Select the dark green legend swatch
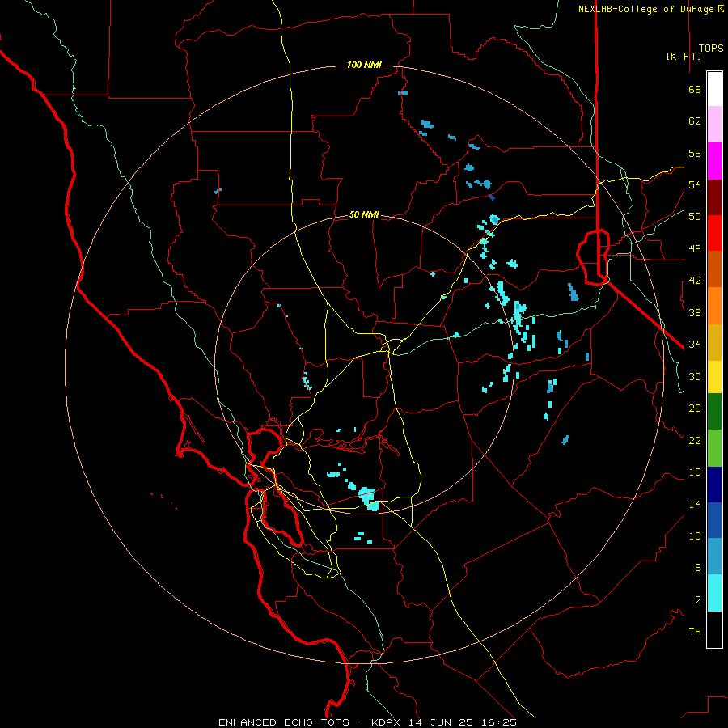Image resolution: width=728 pixels, height=728 pixels. click(x=714, y=412)
